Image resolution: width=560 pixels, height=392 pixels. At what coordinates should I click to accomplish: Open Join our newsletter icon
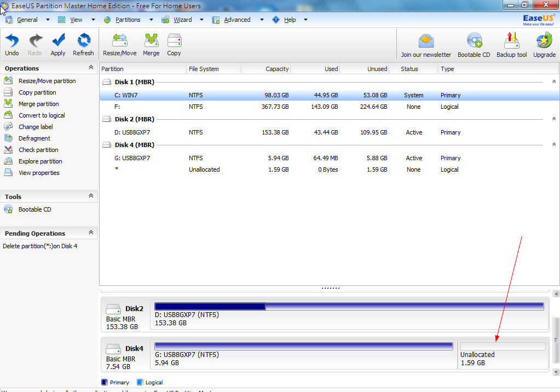click(426, 41)
